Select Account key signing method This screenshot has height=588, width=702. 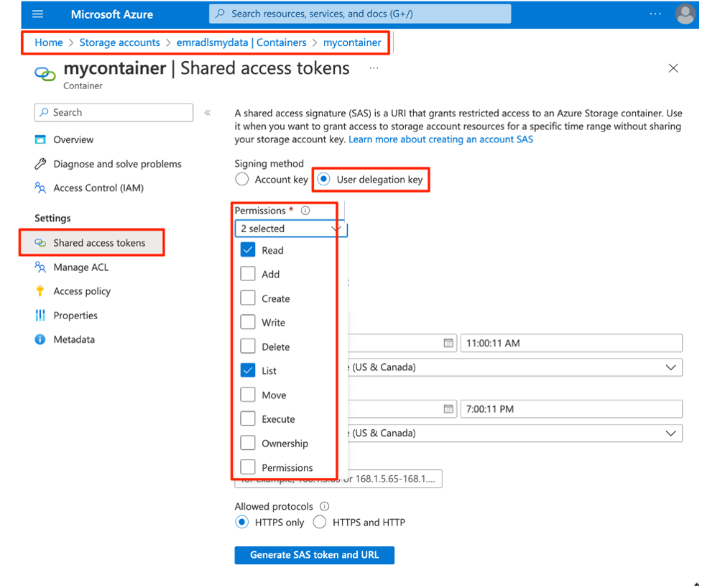click(x=241, y=180)
